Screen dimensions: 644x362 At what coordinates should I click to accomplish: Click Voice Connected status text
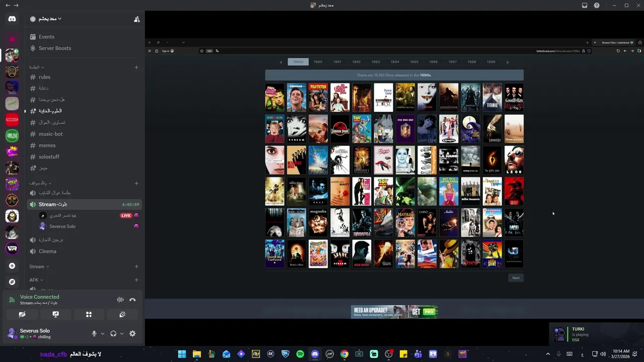(x=39, y=297)
